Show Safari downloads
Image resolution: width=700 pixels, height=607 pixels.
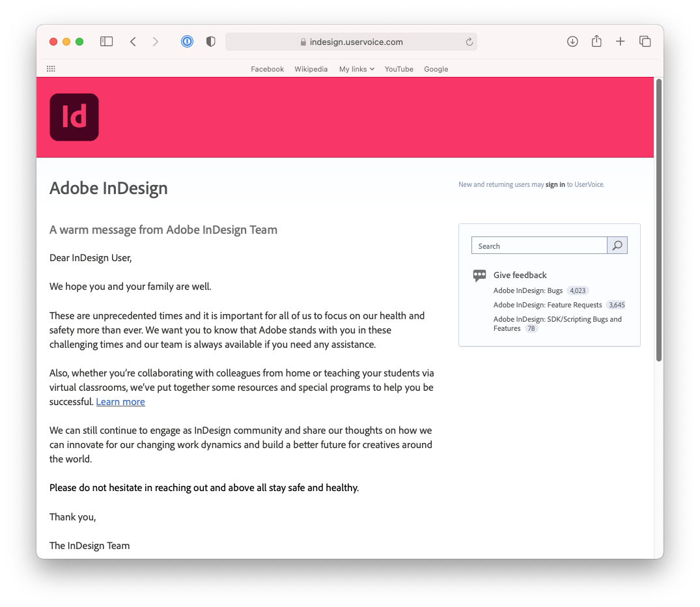tap(572, 42)
